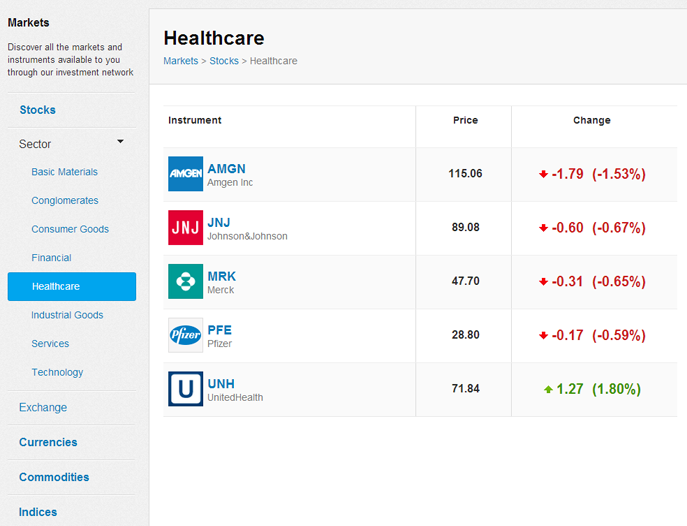The height and width of the screenshot is (526, 687).
Task: Click the Price column header
Action: pyautogui.click(x=465, y=120)
